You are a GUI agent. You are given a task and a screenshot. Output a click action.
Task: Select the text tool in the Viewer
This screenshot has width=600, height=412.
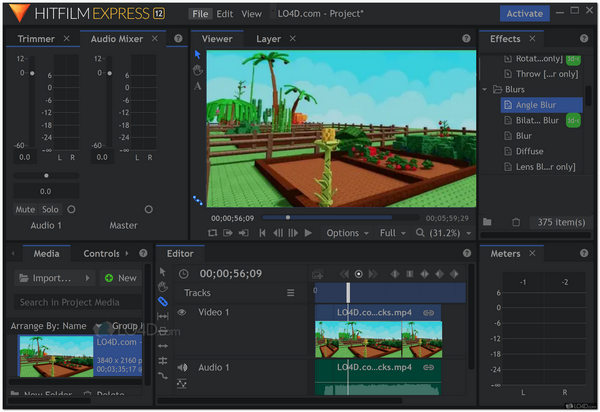[197, 86]
